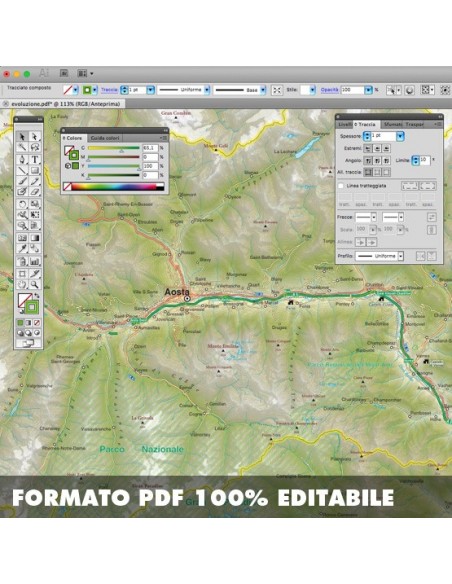The image size is (452, 584).
Task: Open Profilo Uniforme dropdown in Traccia panel
Action: coord(401,256)
